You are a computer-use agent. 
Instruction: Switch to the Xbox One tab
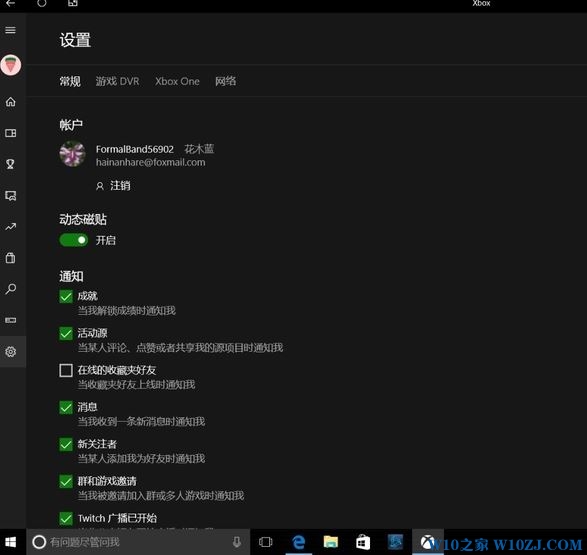[x=177, y=81]
